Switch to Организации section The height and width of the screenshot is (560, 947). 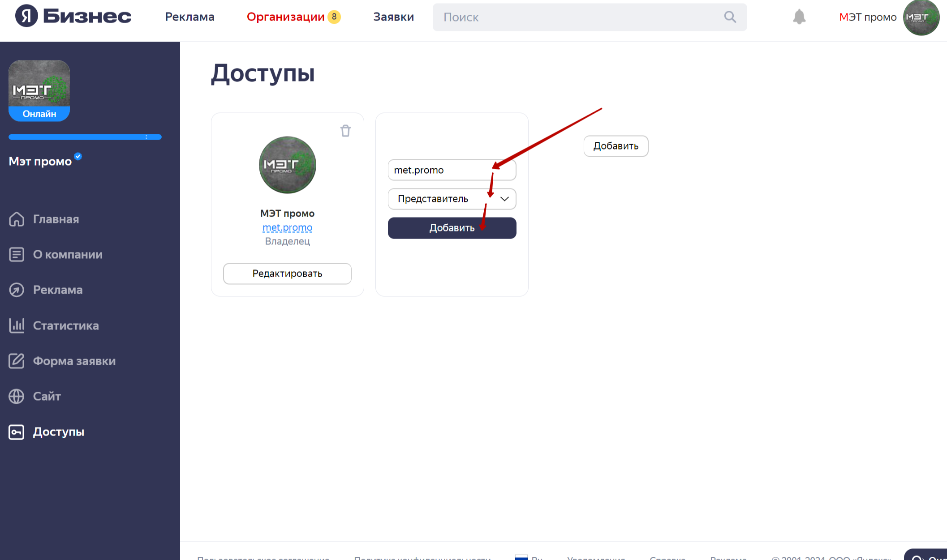pos(285,17)
